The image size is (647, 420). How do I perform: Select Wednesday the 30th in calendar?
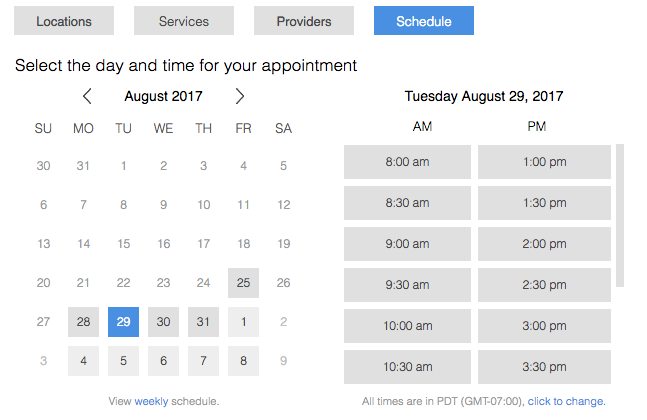(163, 322)
